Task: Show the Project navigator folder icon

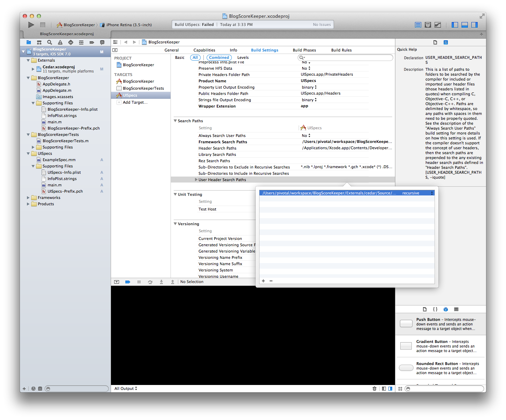Action: pyautogui.click(x=29, y=42)
